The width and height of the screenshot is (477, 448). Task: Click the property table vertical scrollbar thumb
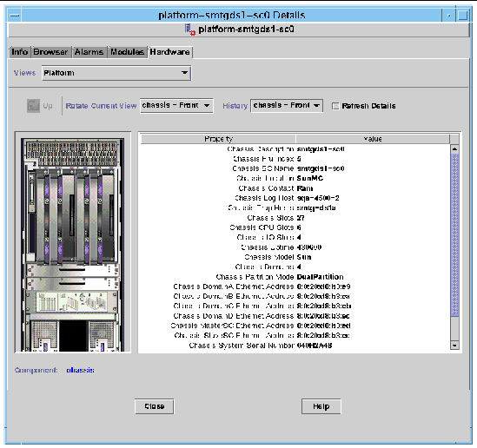pyautogui.click(x=454, y=234)
